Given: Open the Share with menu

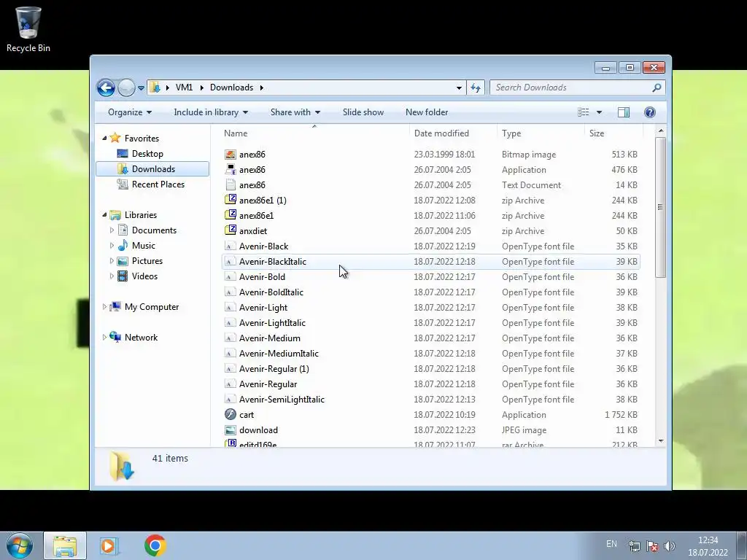Looking at the screenshot, I should tap(295, 112).
